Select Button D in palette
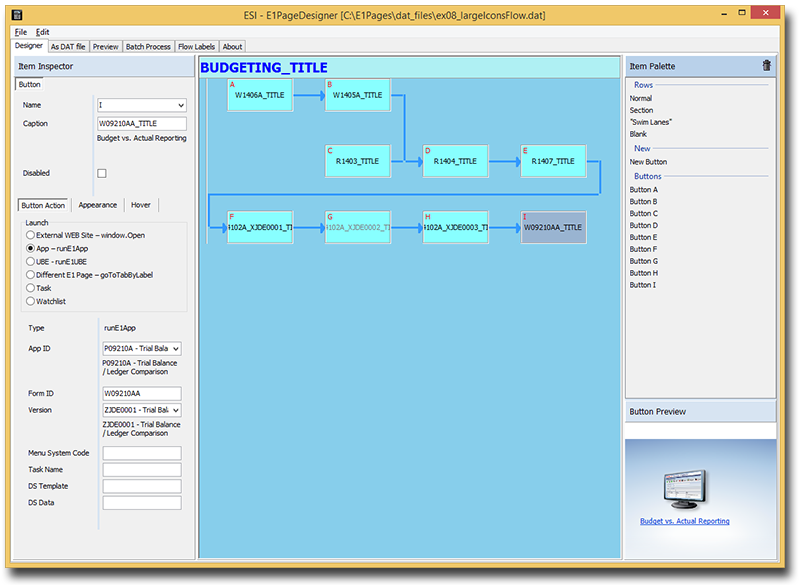The height and width of the screenshot is (585, 800). (x=643, y=225)
